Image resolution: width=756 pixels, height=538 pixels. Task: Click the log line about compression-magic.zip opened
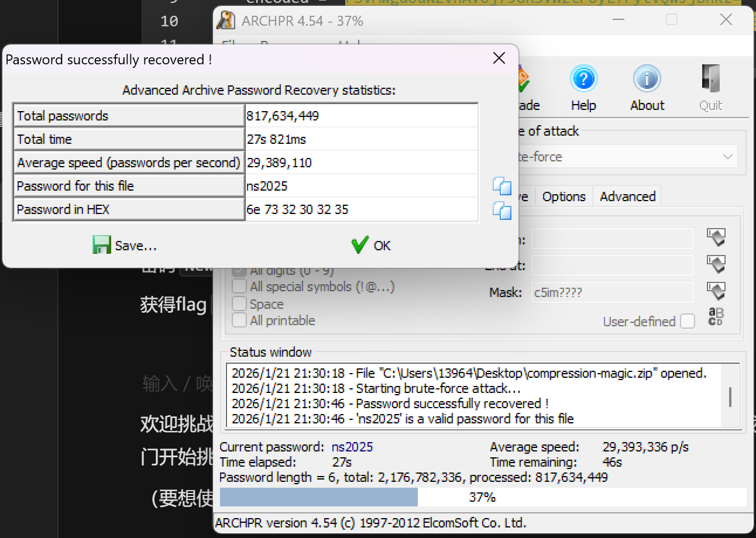(469, 373)
